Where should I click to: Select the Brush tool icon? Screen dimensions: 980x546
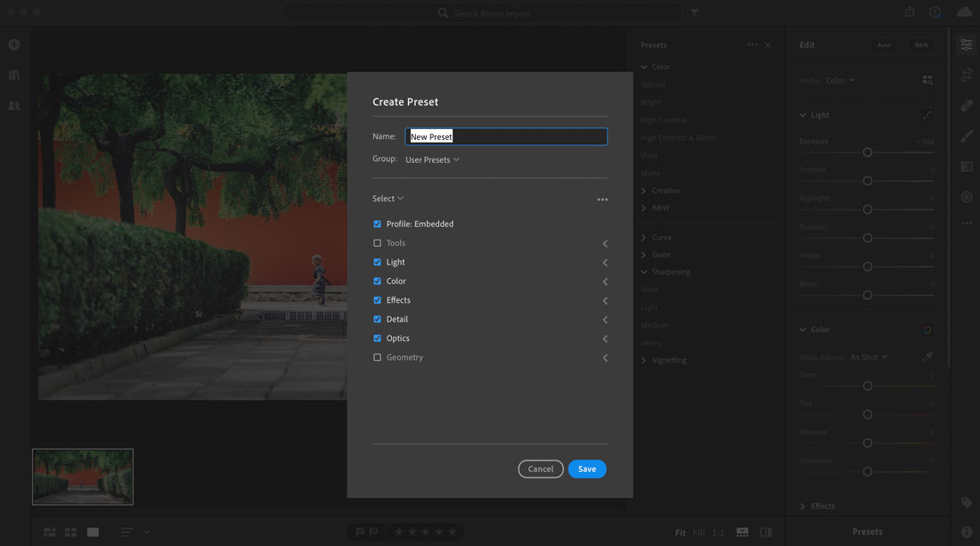tap(967, 136)
